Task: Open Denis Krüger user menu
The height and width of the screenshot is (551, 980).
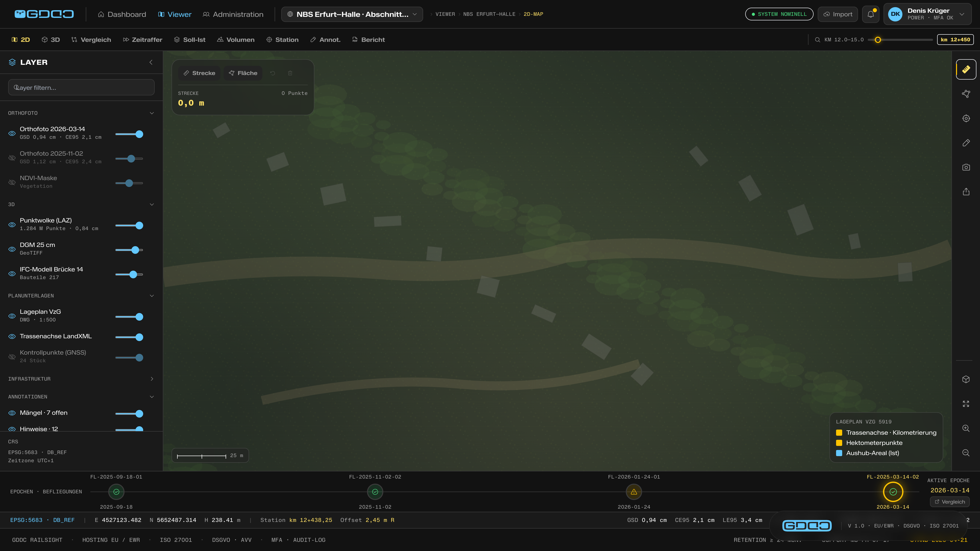Action: [x=927, y=14]
